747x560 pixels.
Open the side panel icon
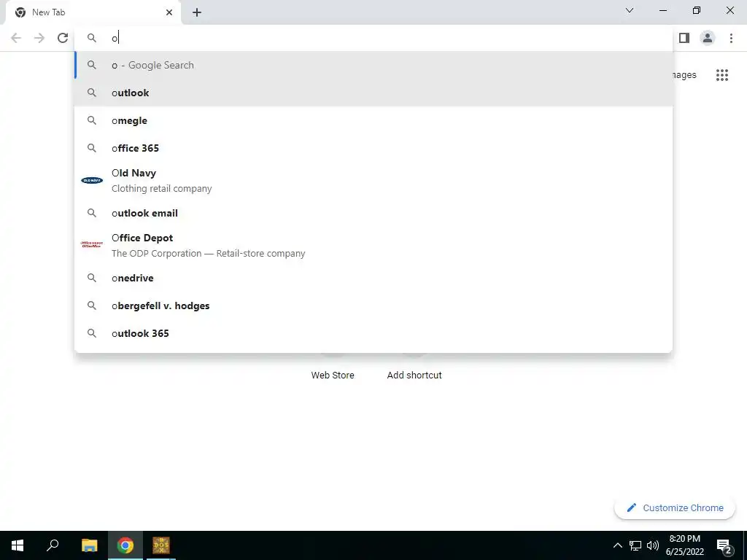click(x=684, y=38)
